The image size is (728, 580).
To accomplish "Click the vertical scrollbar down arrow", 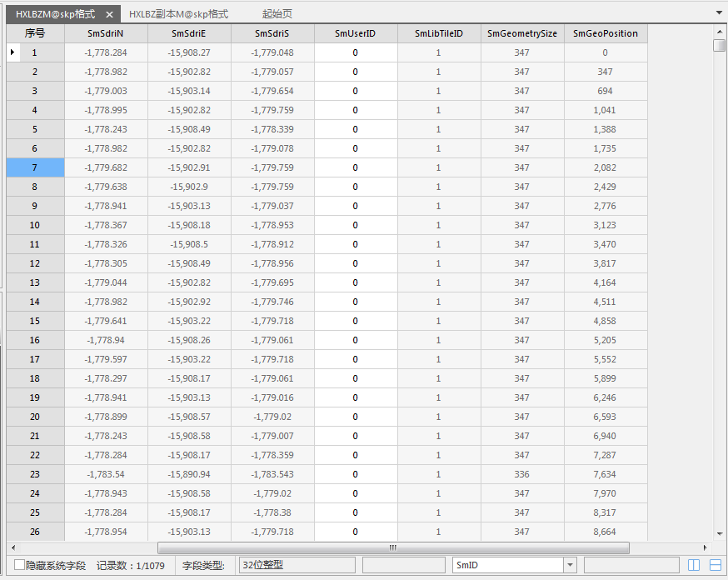I will pos(720,534).
